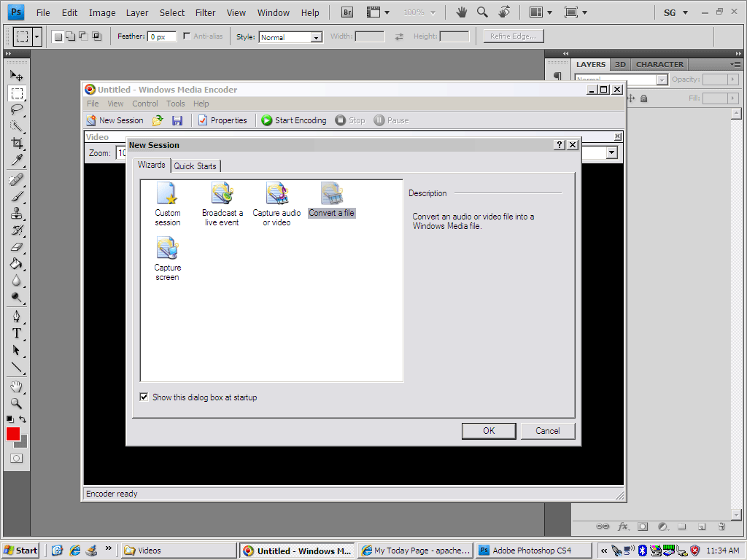Select the Paint Bucket tool
Image resolution: width=747 pixels, height=560 pixels.
17,263
